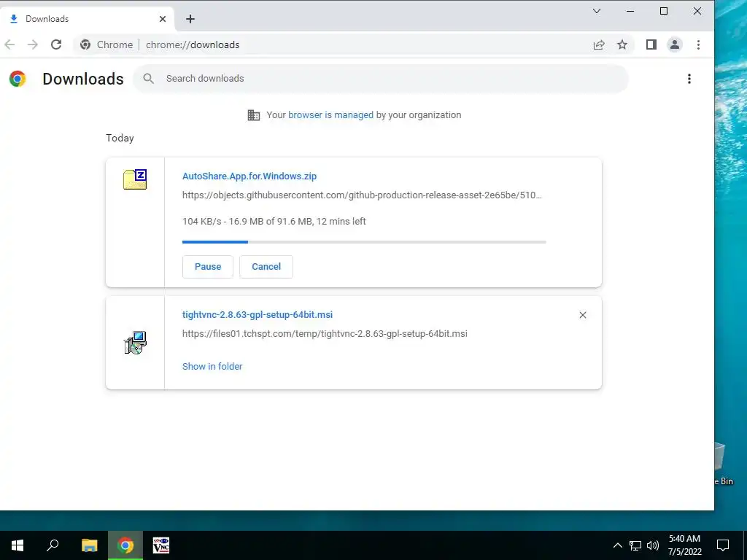Bookmark this page with the star icon

click(622, 44)
